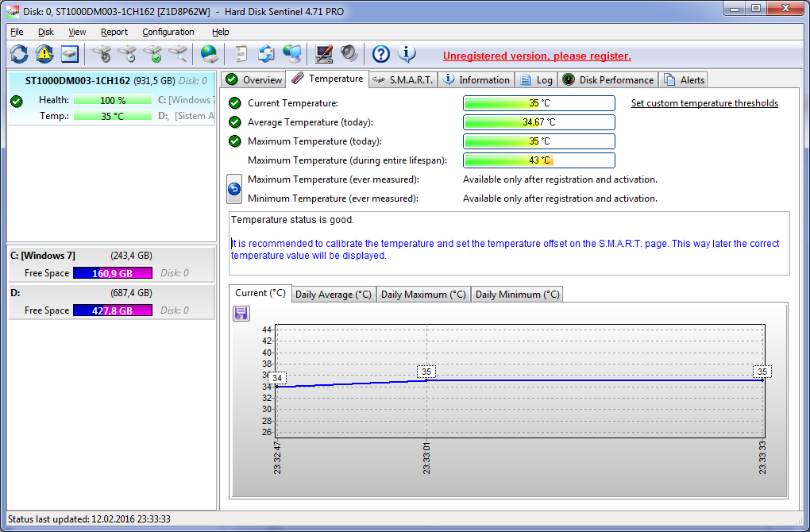Show the Daily Average (°C) graph tab

click(x=334, y=294)
